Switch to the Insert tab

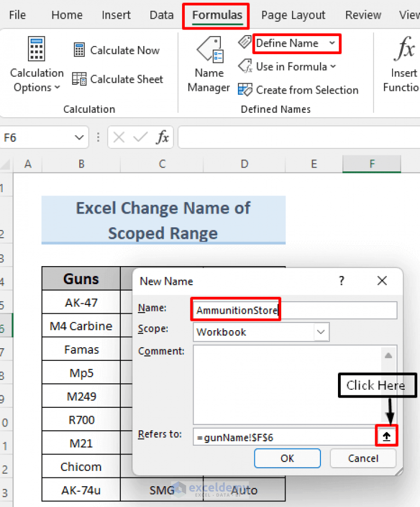pyautogui.click(x=116, y=15)
